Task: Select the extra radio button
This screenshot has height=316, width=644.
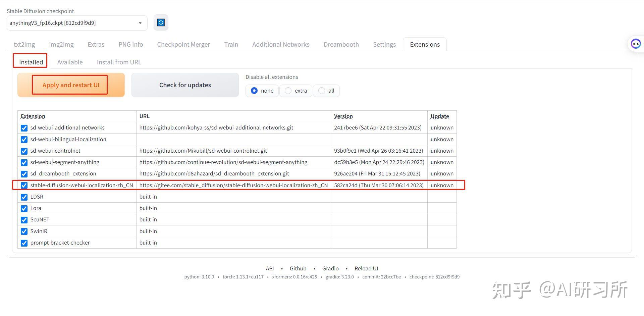Action: [288, 91]
